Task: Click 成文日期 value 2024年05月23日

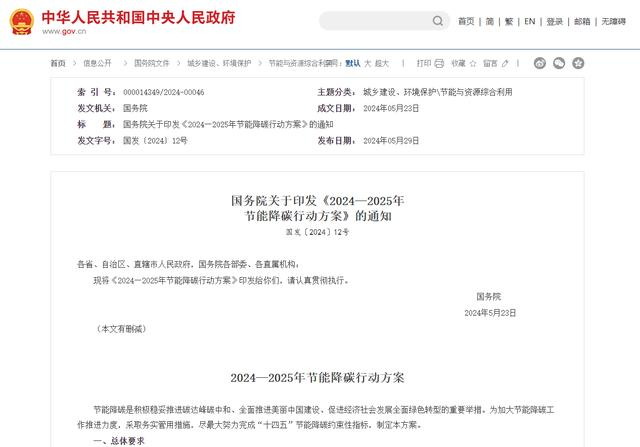Action: [x=391, y=108]
